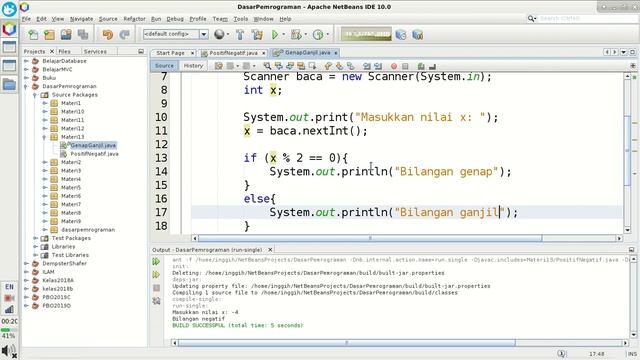The width and height of the screenshot is (640, 360).
Task: Switch to History view of editor
Action: point(193,66)
